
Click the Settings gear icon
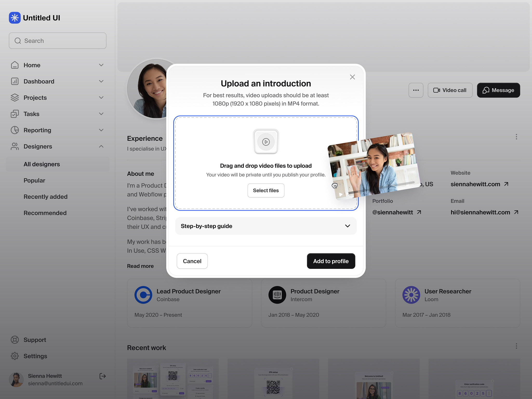click(x=15, y=356)
